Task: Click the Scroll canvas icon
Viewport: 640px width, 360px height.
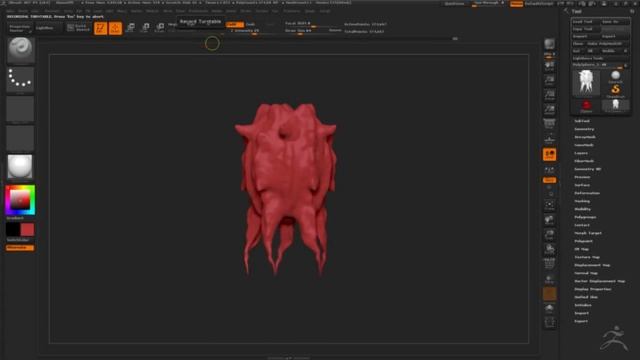Action: tap(549, 66)
